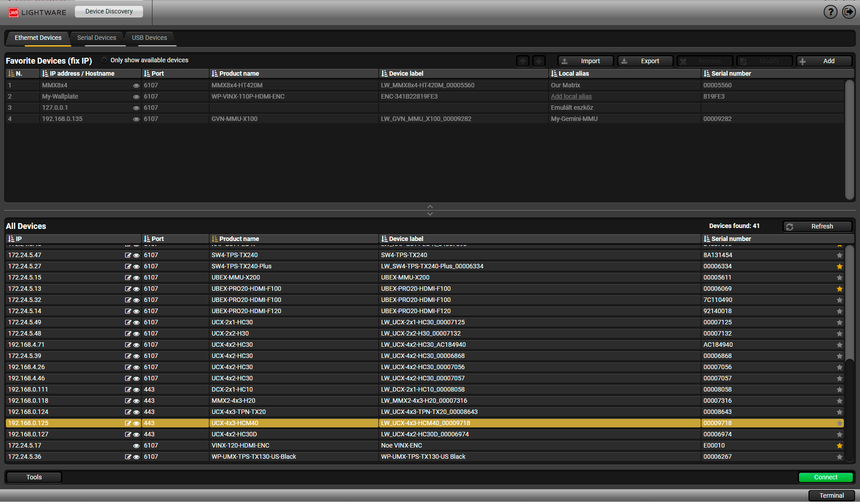This screenshot has width=860, height=504.
Task: Sort All Devices by Product name column
Action: (239, 239)
